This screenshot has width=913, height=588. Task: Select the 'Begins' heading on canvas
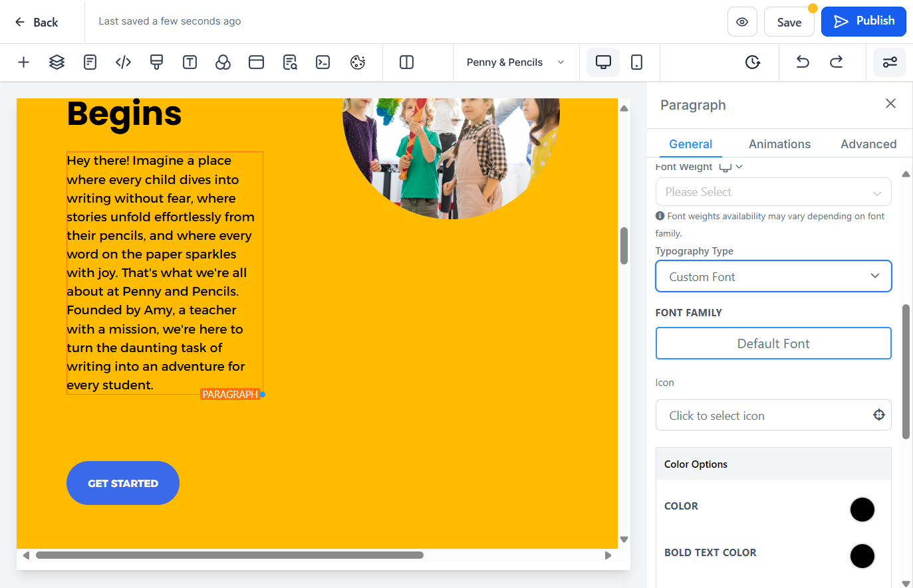click(124, 114)
